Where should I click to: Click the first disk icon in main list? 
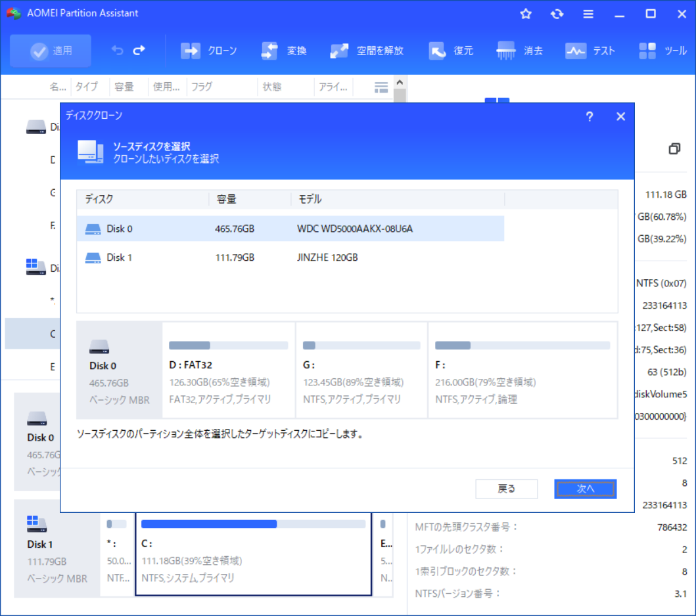35,126
